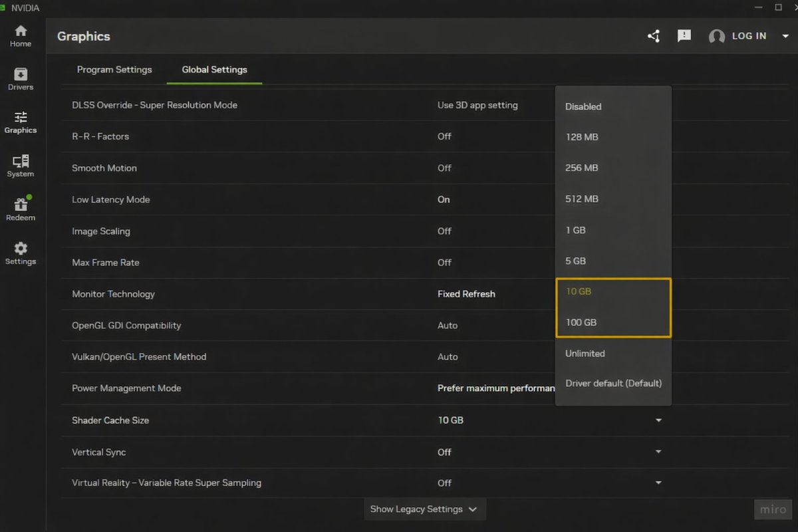Click Smooth Motion Off value
The width and height of the screenshot is (798, 532).
(444, 168)
